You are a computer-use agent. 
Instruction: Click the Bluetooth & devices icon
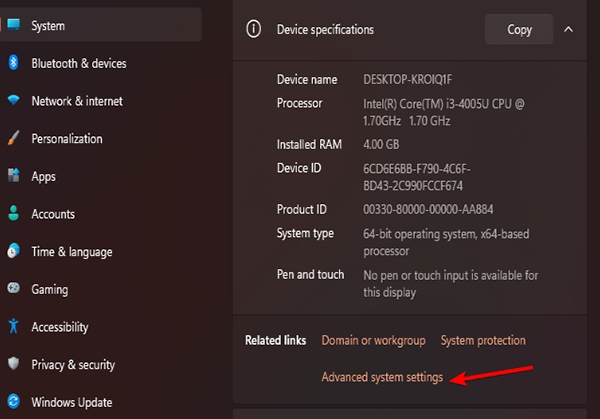tap(13, 63)
